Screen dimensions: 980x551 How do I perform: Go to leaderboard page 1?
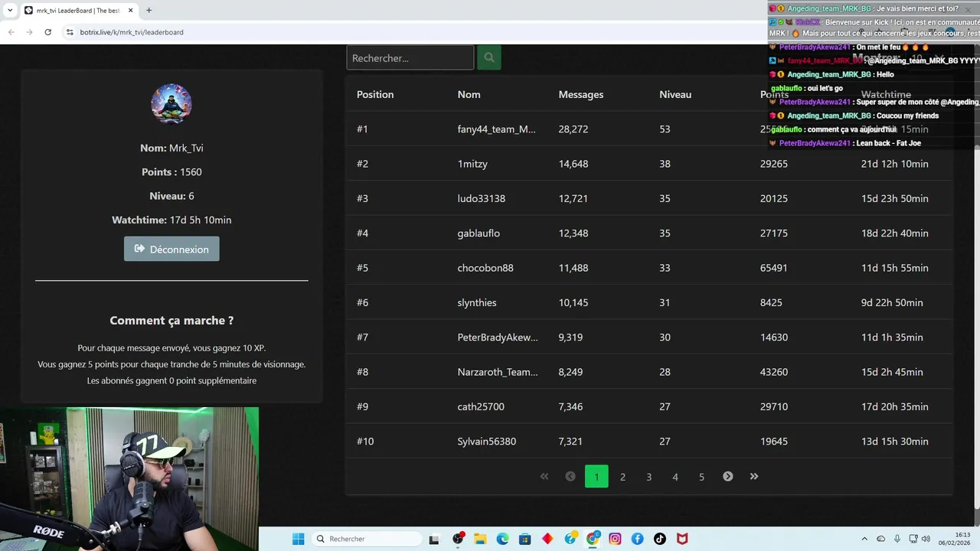coord(596,477)
